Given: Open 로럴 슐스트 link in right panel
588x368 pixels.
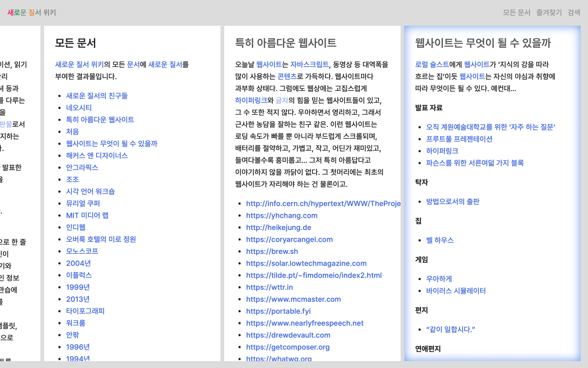Looking at the screenshot, I should pos(432,64).
